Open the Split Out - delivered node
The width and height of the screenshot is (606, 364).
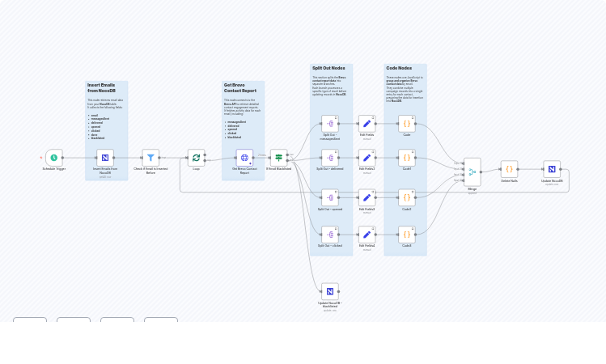coord(329,158)
